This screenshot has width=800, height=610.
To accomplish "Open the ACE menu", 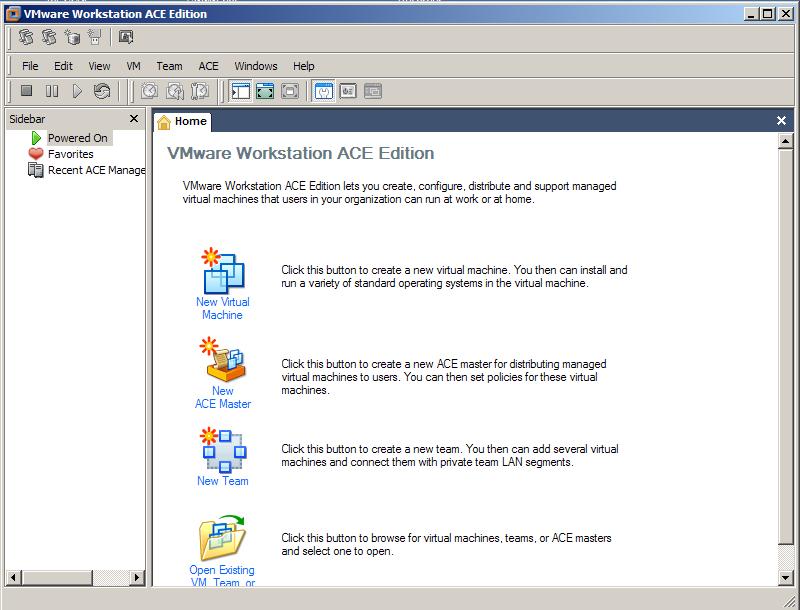I will (208, 66).
